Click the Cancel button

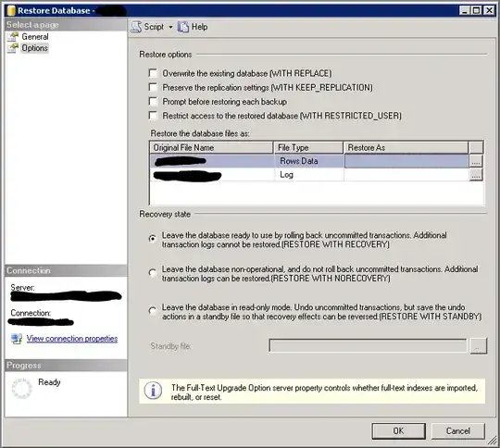pyautogui.click(x=458, y=431)
